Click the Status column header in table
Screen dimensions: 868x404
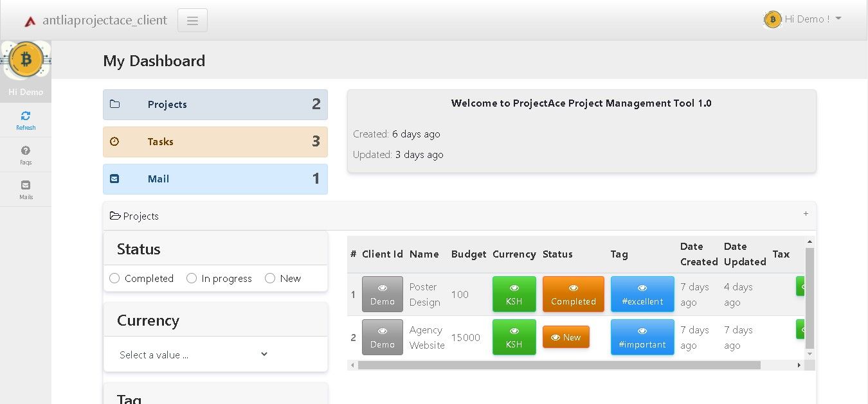click(557, 254)
